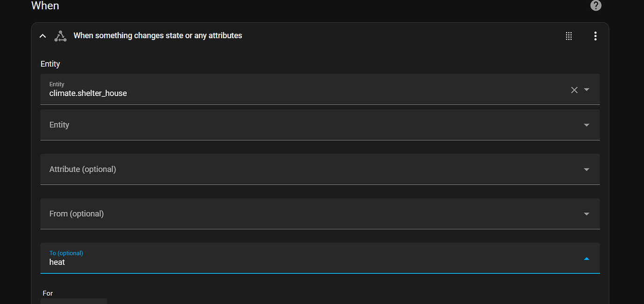The image size is (644, 304).
Task: Click into the Attribute (optional) field
Action: (x=280, y=169)
